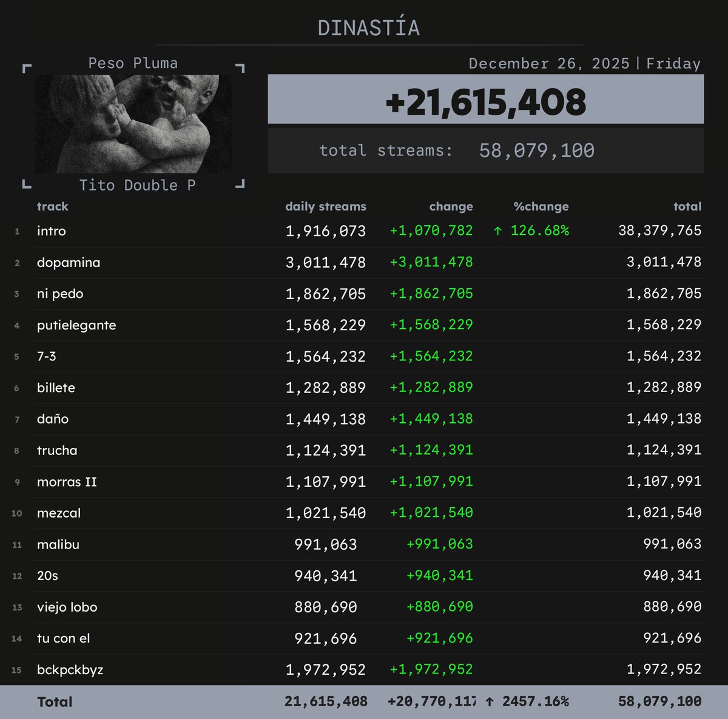The image size is (728, 719).
Task: Select the malibu track name
Action: tap(58, 544)
